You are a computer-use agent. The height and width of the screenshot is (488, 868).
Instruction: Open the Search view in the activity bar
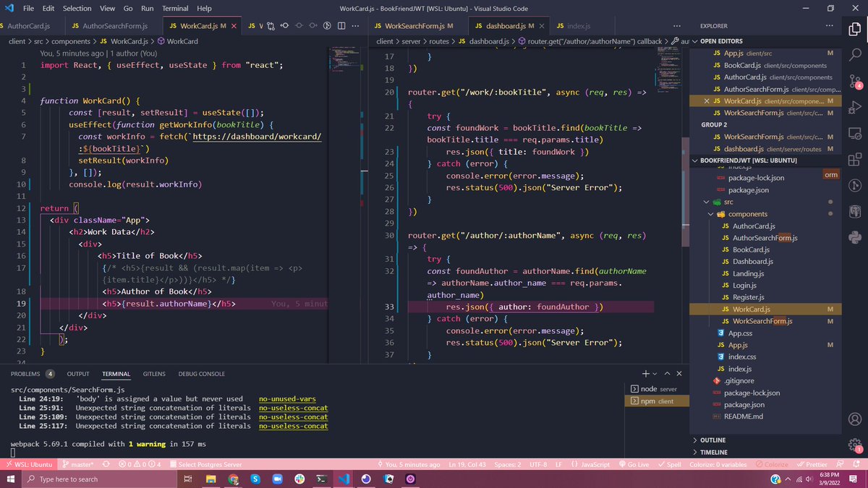click(855, 56)
